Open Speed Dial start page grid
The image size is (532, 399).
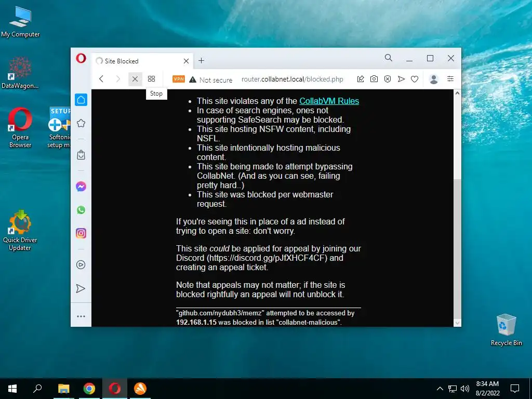(151, 79)
